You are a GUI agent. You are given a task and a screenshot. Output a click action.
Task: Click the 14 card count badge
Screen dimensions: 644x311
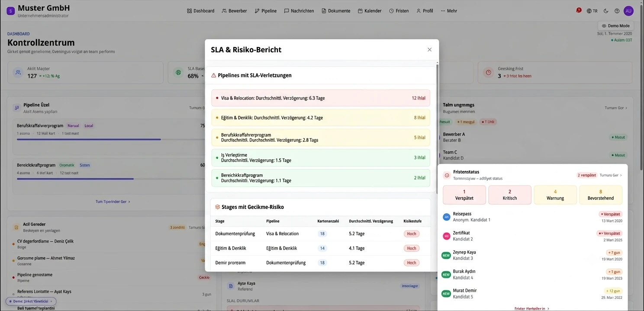click(x=322, y=248)
